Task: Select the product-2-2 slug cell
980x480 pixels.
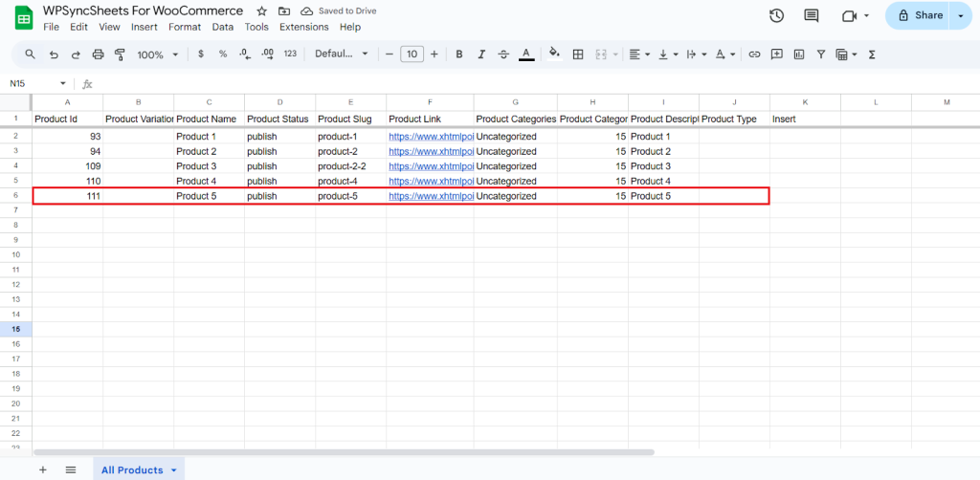Action: (x=350, y=166)
